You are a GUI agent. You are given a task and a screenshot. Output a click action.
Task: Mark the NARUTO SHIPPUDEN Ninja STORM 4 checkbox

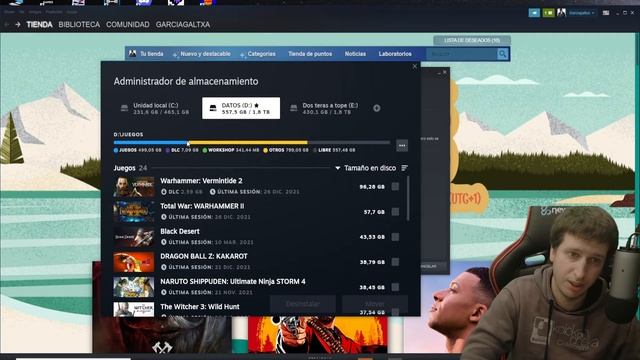pos(395,287)
